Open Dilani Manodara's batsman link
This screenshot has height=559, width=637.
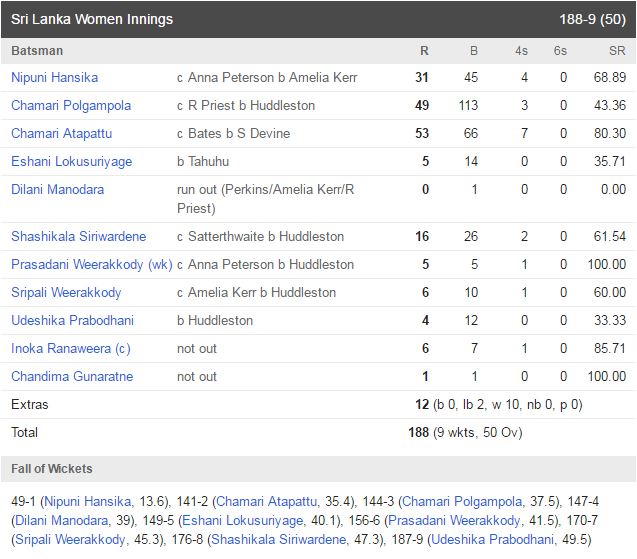tap(58, 190)
